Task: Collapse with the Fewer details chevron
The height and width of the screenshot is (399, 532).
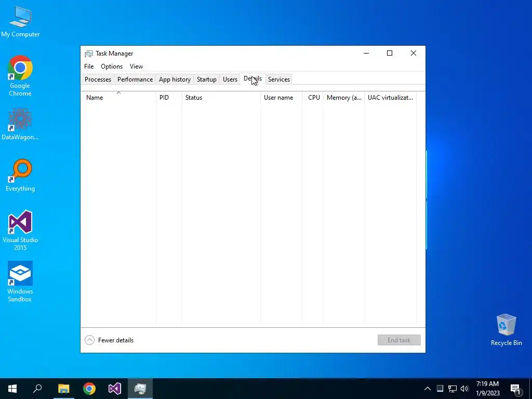Action: click(89, 340)
